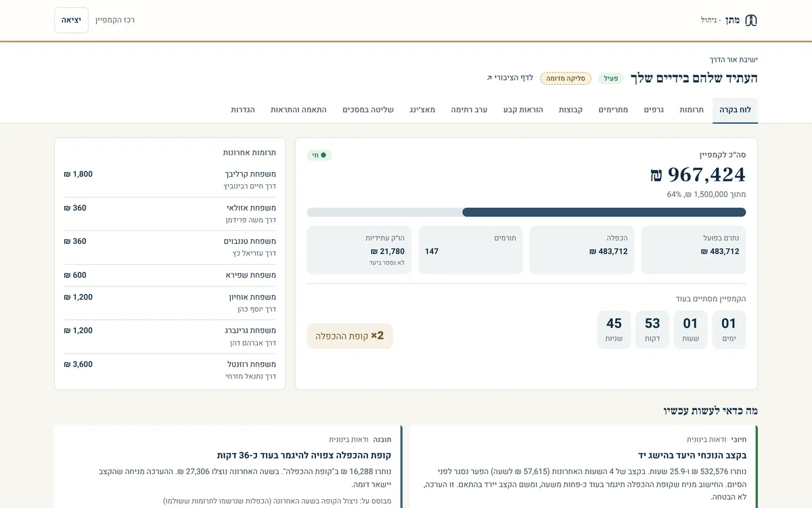The height and width of the screenshot is (508, 812).
Task: Click donation row משפחת אוחיון
Action: pyautogui.click(x=170, y=303)
